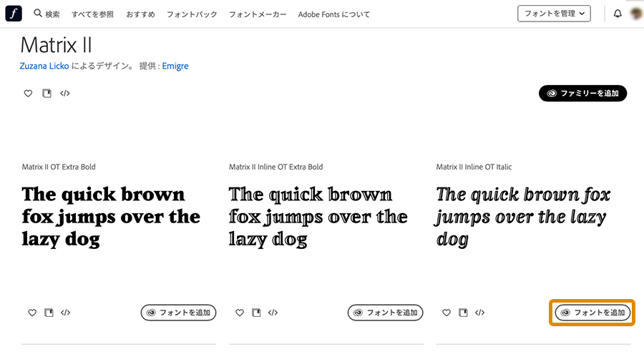Open the 検索 search field
This screenshot has height=362, width=644.
(47, 14)
